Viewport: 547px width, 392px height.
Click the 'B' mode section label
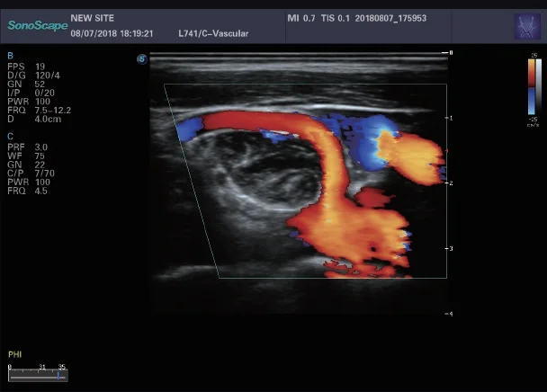[x=11, y=56]
